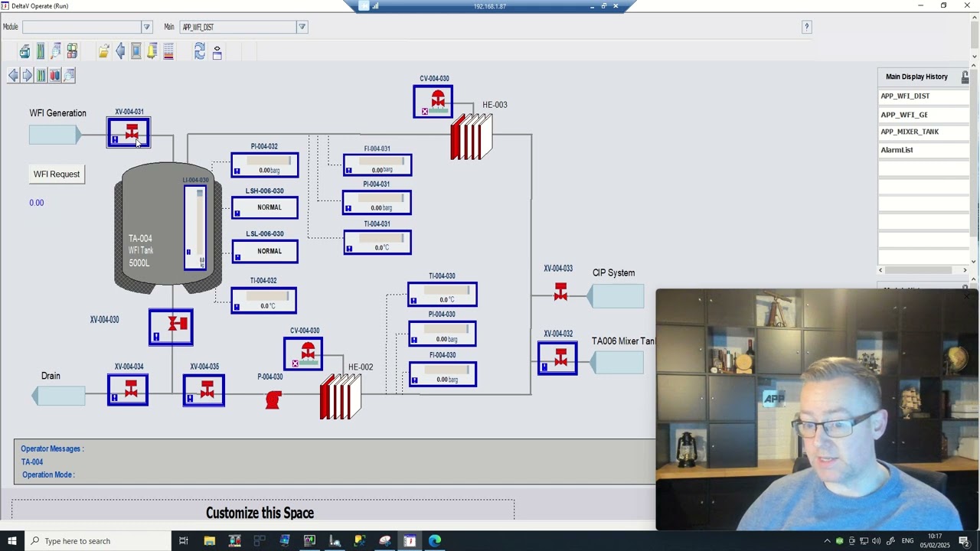Click the HE-003 heat exchanger symbol
Screen dimensions: 980x551
tap(472, 136)
